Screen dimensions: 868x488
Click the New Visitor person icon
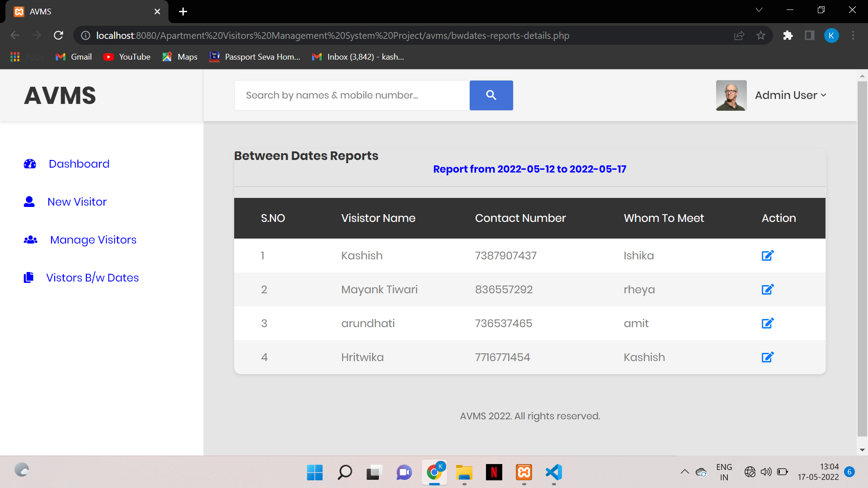[x=29, y=202]
